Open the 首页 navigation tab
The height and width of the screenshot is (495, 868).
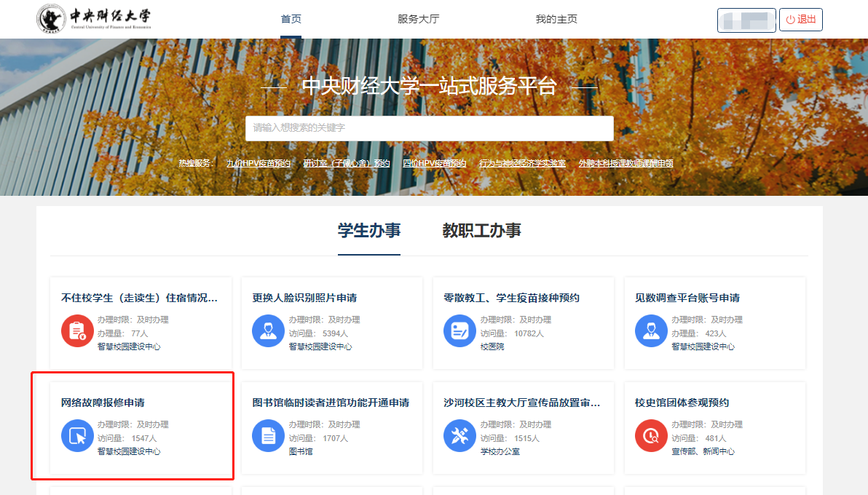click(x=291, y=20)
